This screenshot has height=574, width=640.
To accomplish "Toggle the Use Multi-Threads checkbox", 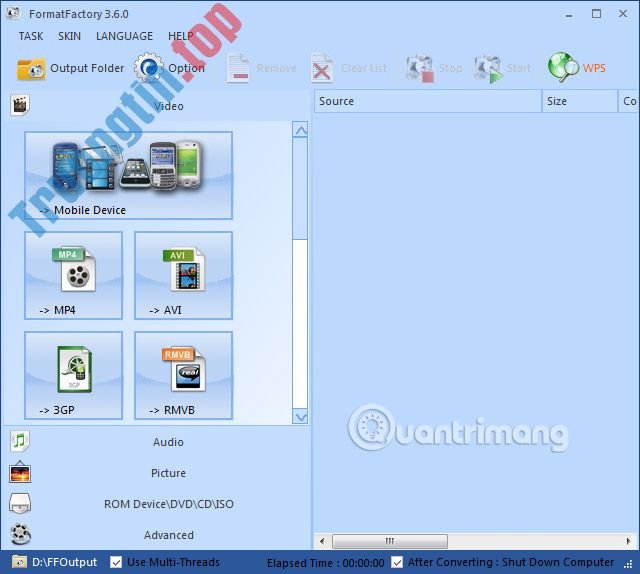I will [116, 562].
